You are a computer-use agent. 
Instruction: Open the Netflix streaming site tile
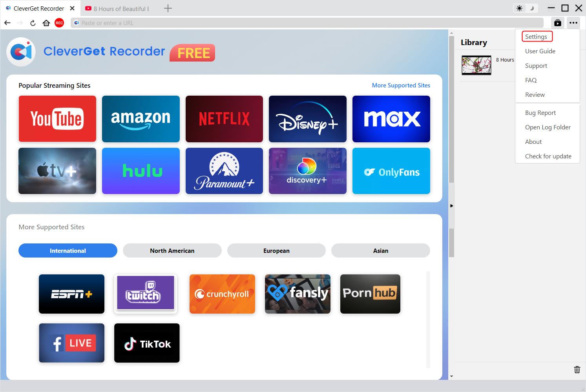224,119
